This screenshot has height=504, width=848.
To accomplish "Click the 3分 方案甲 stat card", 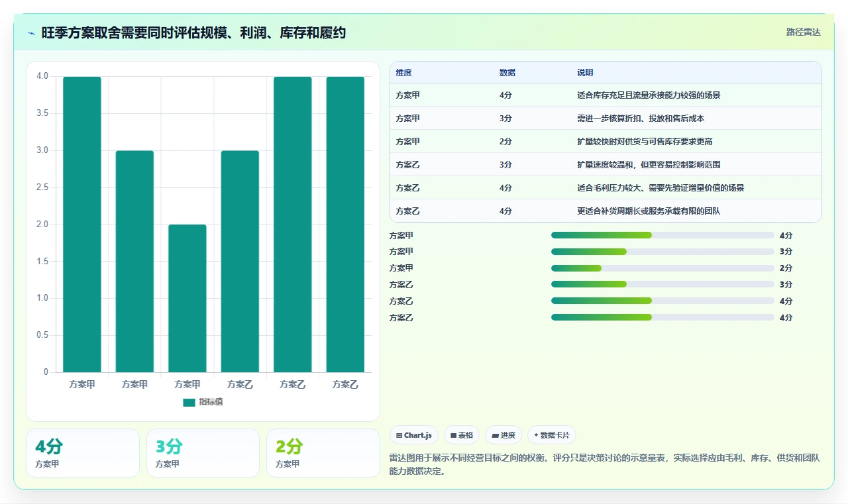I will click(x=203, y=453).
